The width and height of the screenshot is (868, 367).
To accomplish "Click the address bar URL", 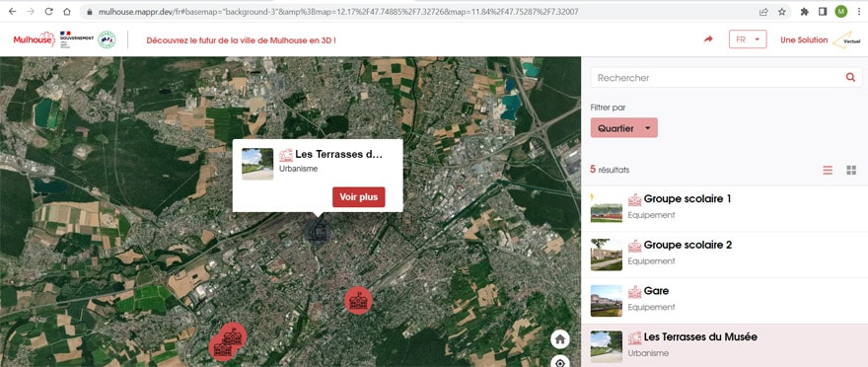I will (x=338, y=12).
